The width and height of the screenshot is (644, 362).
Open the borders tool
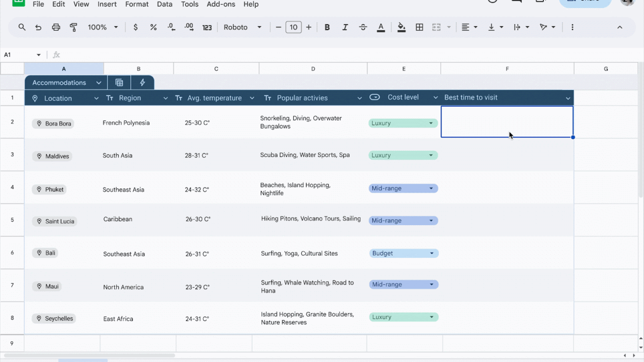click(419, 28)
